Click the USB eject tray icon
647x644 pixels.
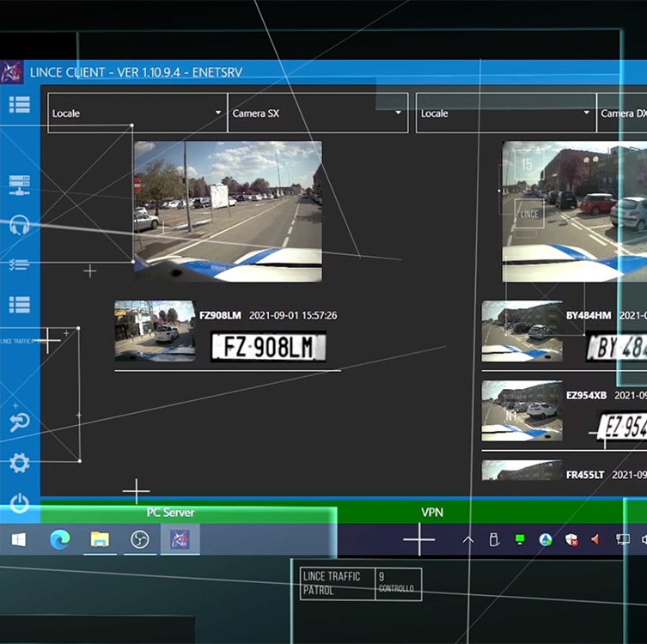(494, 539)
